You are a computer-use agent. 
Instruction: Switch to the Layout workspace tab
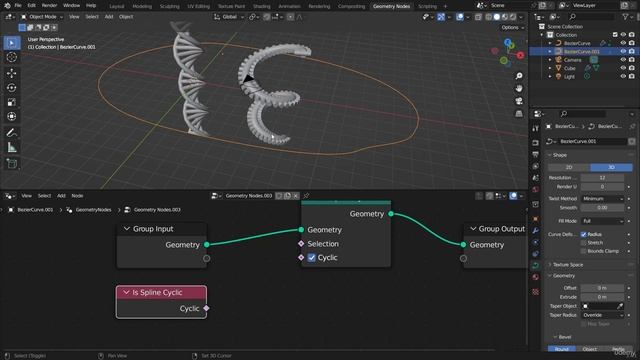pos(117,6)
